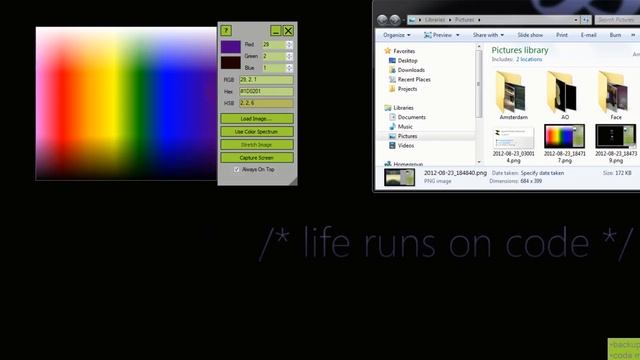This screenshot has width=640, height=360.
Task: Click the Blue value input field
Action: 274,68
